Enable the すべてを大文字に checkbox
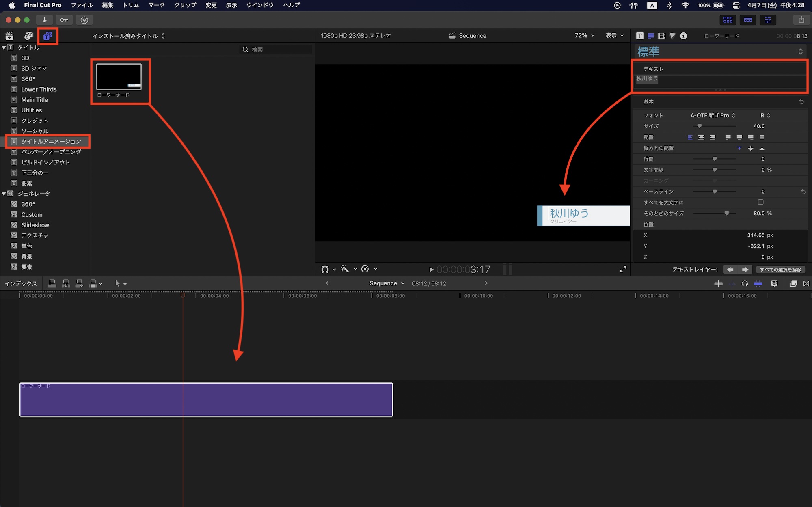812x507 pixels. (x=760, y=202)
